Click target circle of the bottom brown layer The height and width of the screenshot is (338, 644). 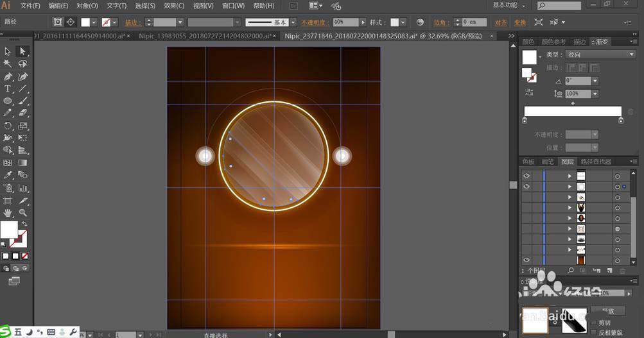(617, 260)
